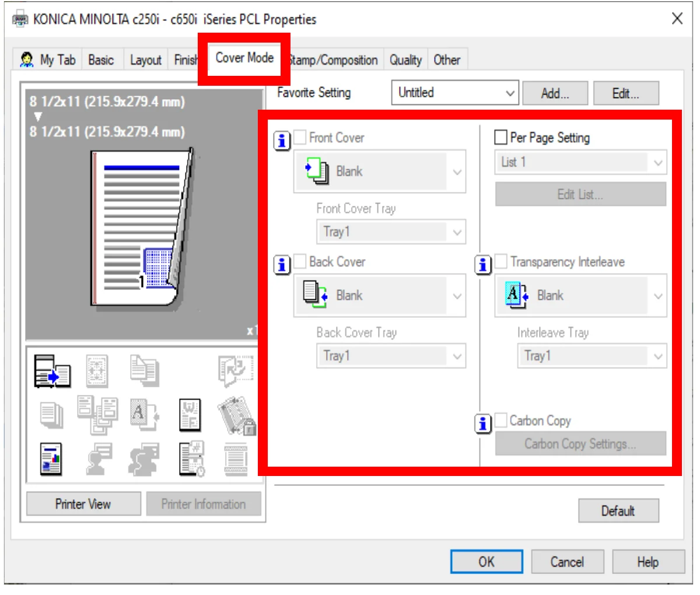Open Carbon Copy Settings...
This screenshot has width=700, height=595.
(x=580, y=444)
